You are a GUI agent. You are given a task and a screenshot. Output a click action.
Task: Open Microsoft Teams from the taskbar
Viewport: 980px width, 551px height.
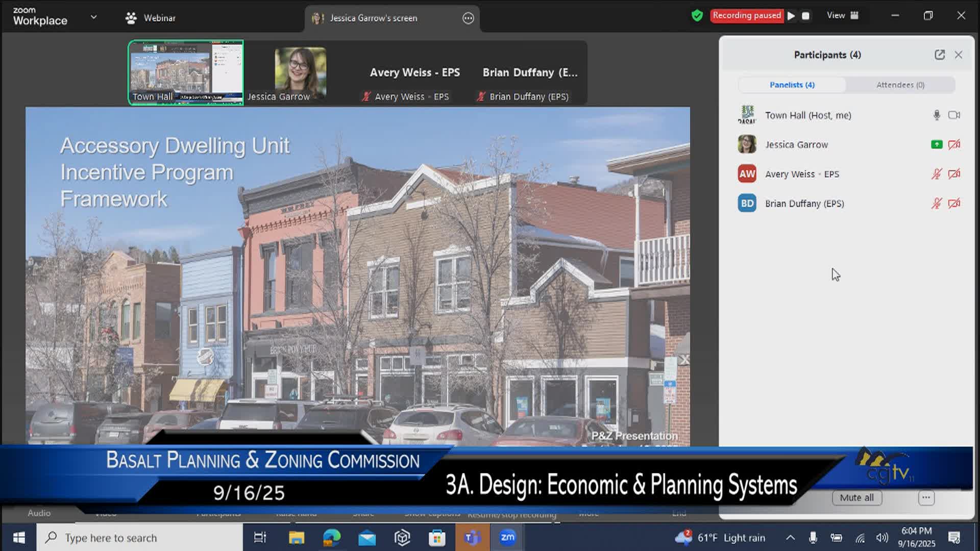(472, 537)
